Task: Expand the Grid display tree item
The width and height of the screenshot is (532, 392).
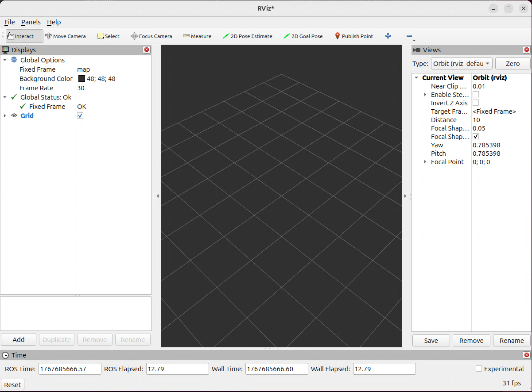Action: tap(5, 116)
